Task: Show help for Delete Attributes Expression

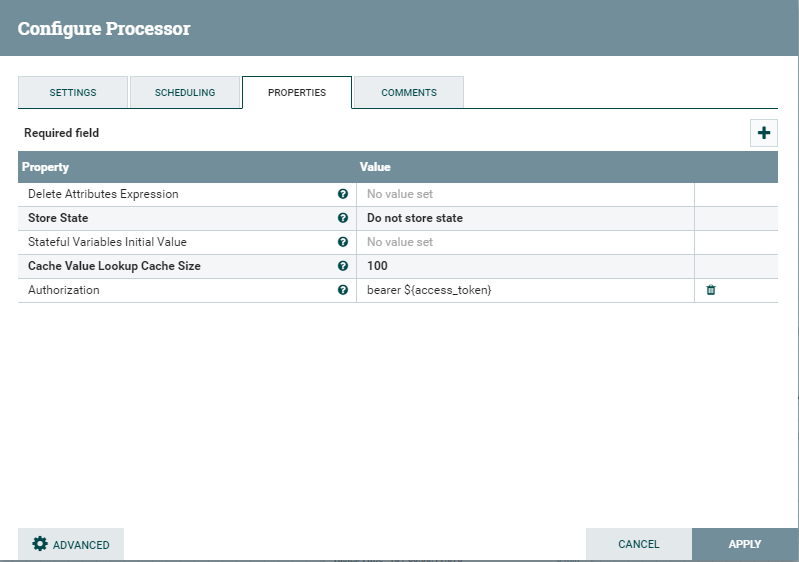Action: pyautogui.click(x=343, y=194)
